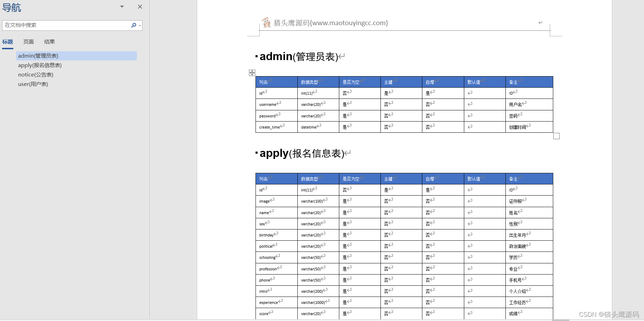The image size is (644, 321).
Task: Click the profession cell in apply table
Action: point(276,269)
